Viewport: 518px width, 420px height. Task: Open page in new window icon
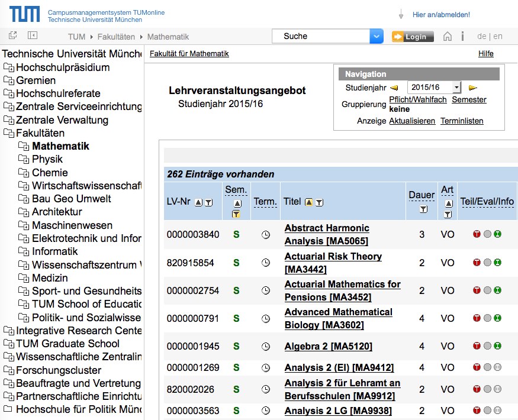(13, 36)
